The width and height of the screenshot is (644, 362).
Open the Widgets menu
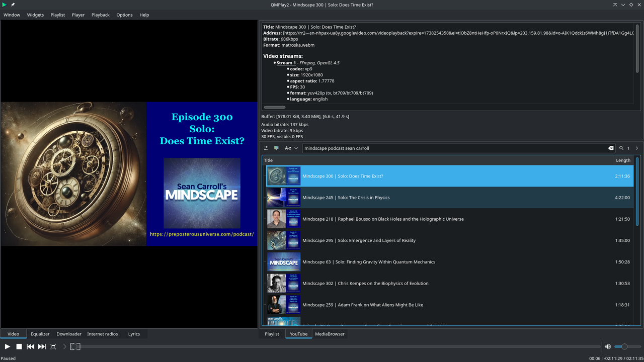tap(35, 15)
